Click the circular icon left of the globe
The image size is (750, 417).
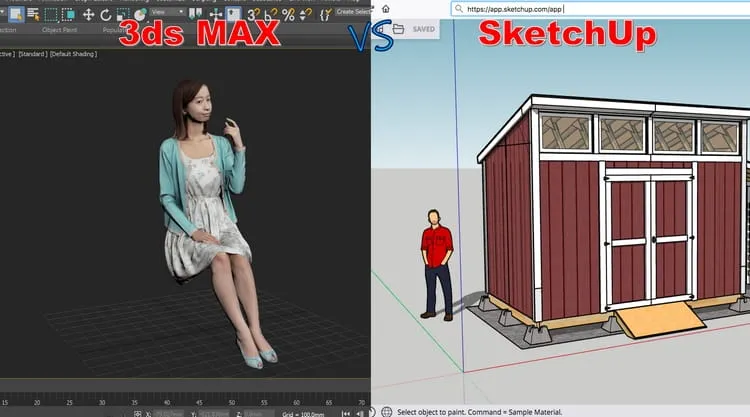(x=373, y=412)
